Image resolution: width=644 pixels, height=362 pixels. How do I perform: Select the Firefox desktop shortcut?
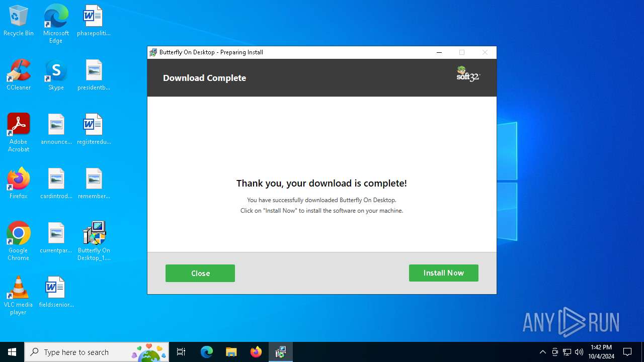click(x=19, y=184)
